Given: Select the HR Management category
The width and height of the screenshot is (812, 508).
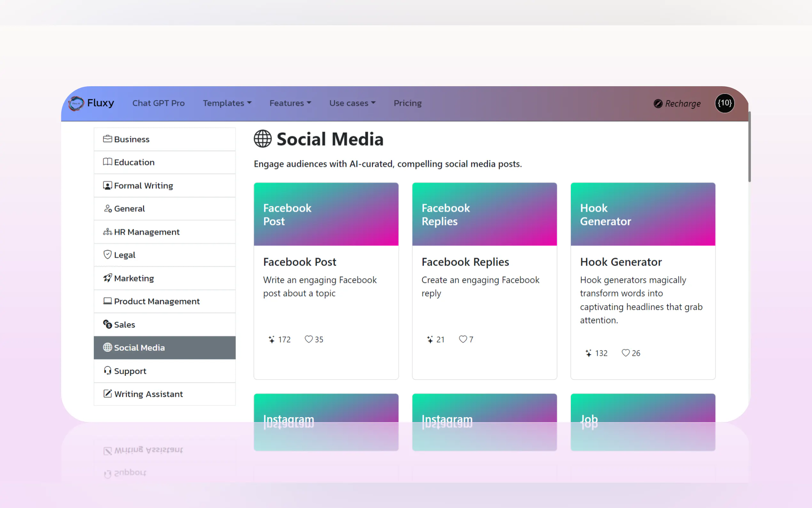Looking at the screenshot, I should click(x=147, y=232).
